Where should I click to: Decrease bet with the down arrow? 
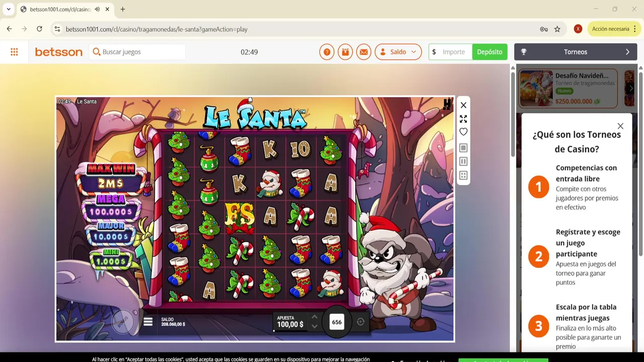[x=314, y=326]
